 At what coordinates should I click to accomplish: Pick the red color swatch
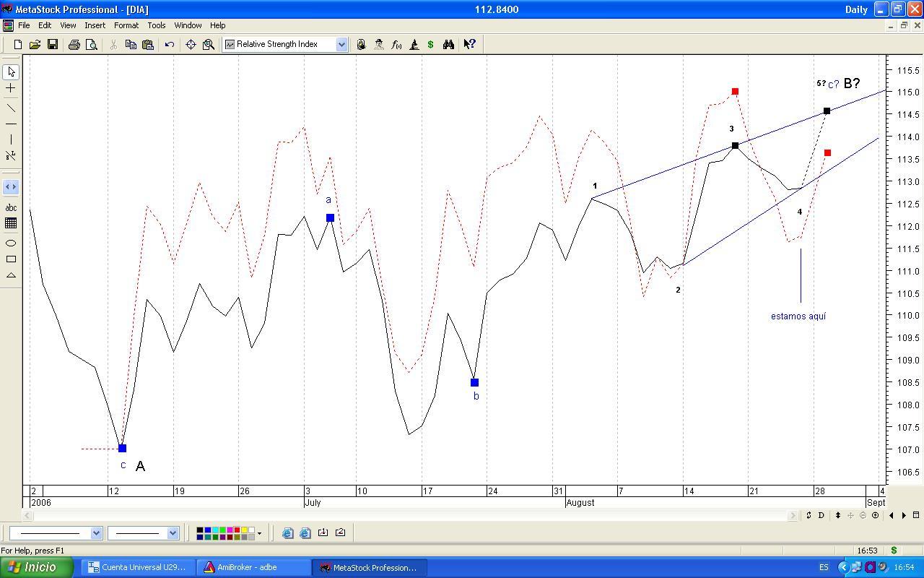pyautogui.click(x=237, y=530)
